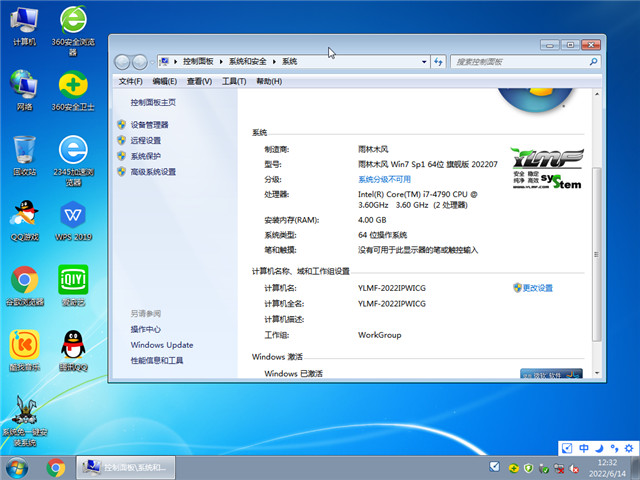The image size is (640, 480).
Task: Select the 网络 desktop icon
Action: coord(24,91)
